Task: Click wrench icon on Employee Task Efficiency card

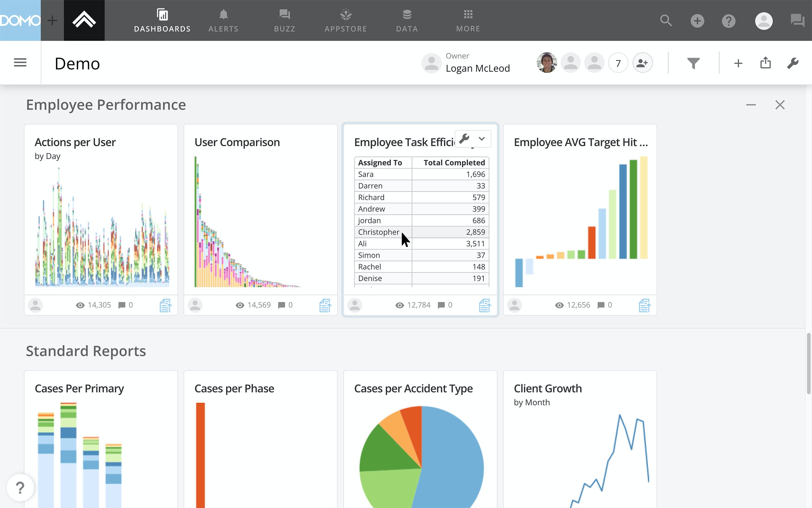Action: (464, 138)
